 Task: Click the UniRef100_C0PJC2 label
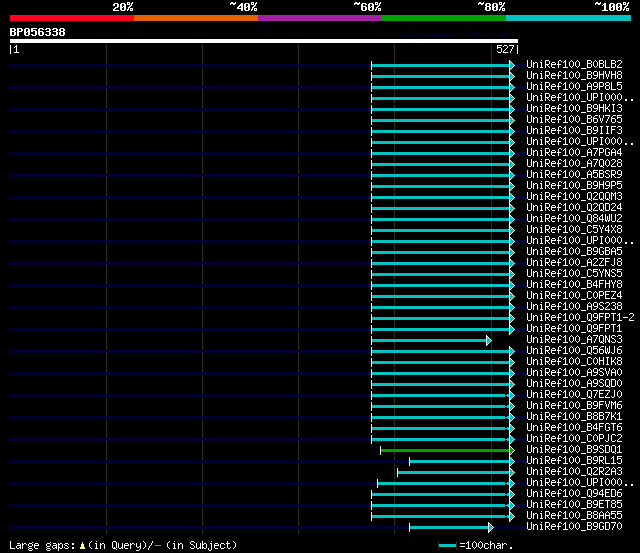[x=574, y=439]
